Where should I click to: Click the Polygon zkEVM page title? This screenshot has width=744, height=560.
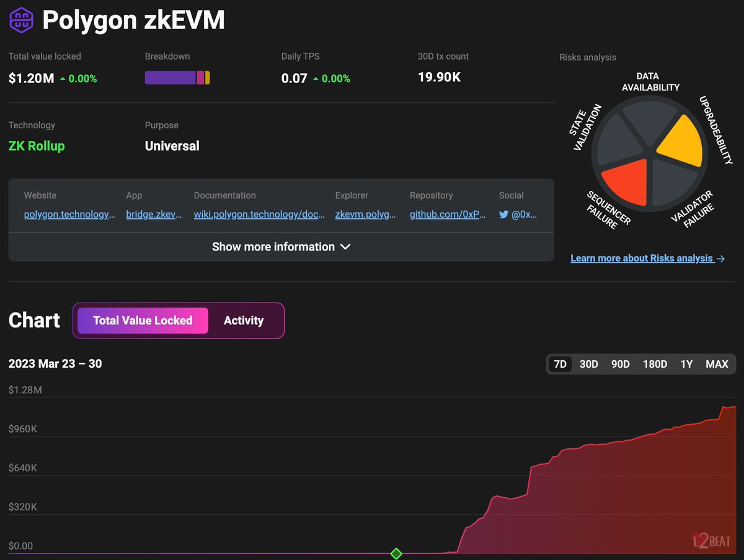coord(133,20)
